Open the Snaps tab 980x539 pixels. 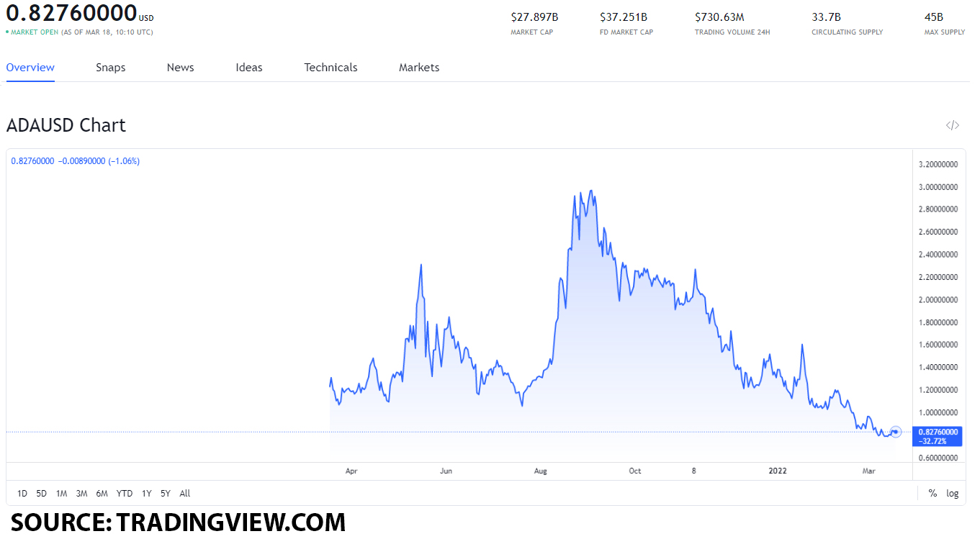point(111,67)
